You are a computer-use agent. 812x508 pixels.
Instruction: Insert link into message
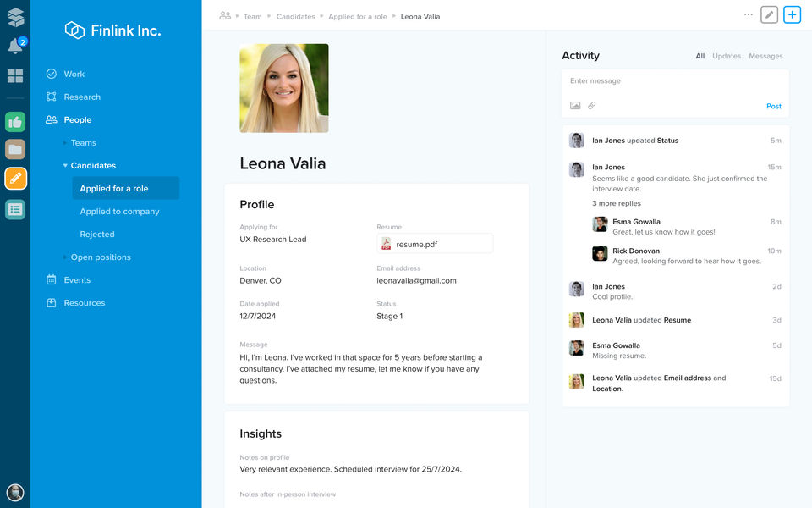(592, 105)
